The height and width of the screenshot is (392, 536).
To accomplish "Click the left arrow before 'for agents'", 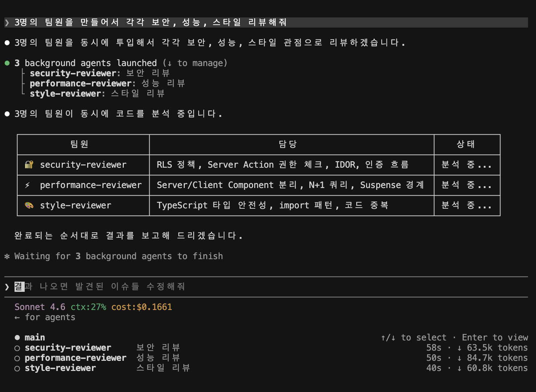I will point(17,318).
